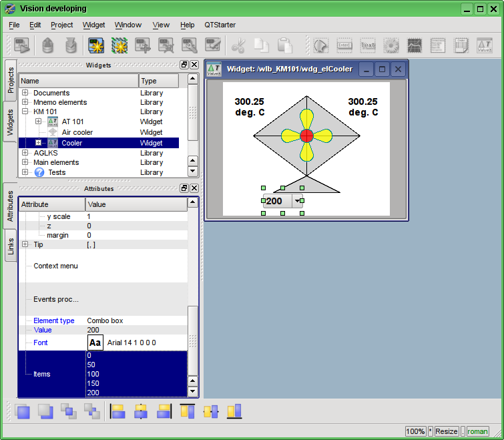Click the Cut scissors toolbar icon
This screenshot has height=440, width=504.
pyautogui.click(x=238, y=45)
